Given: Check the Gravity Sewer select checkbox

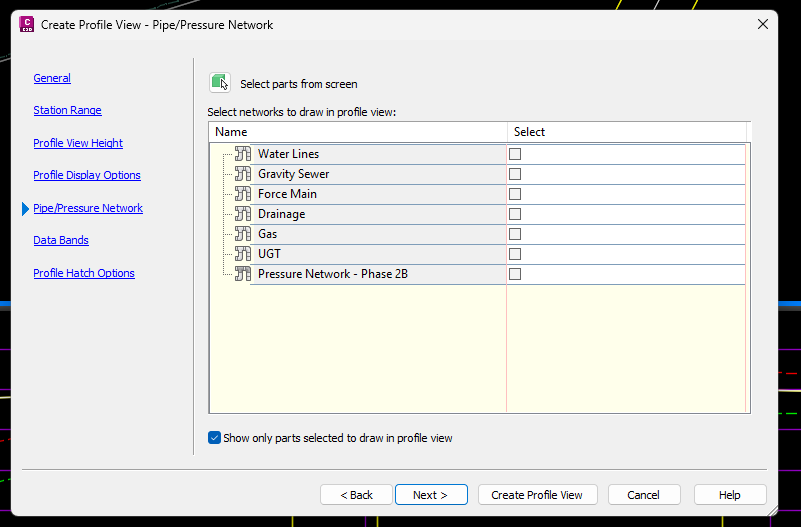Looking at the screenshot, I should click(515, 174).
